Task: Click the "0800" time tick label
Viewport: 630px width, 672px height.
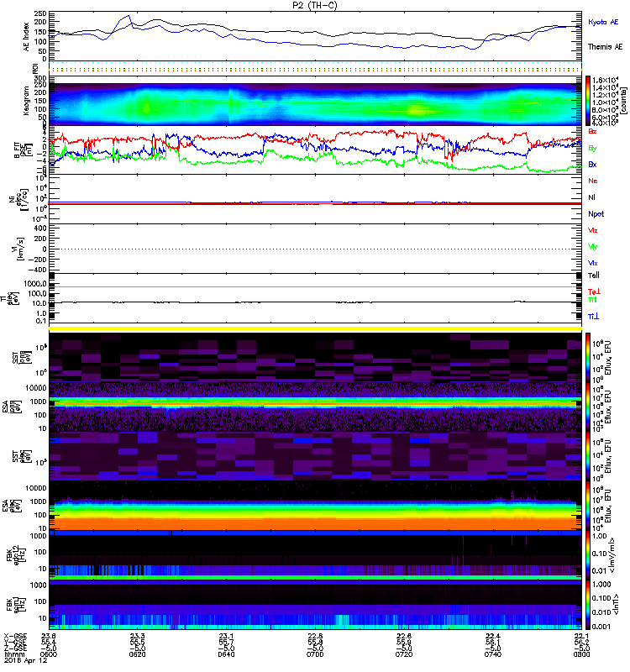Action: [581, 654]
